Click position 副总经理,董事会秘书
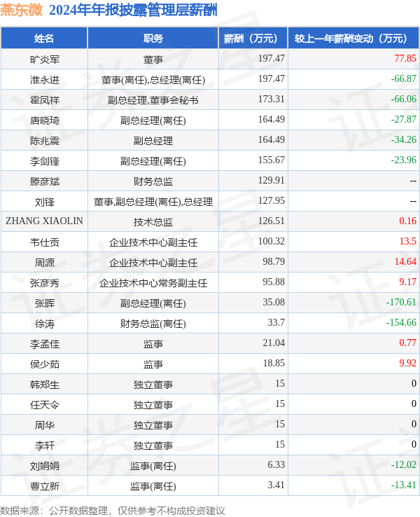Screen dimensions: 420x517 [x=153, y=100]
